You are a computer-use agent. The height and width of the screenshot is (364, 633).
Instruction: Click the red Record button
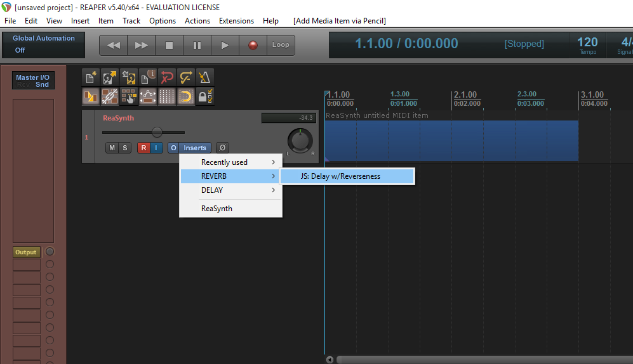253,45
